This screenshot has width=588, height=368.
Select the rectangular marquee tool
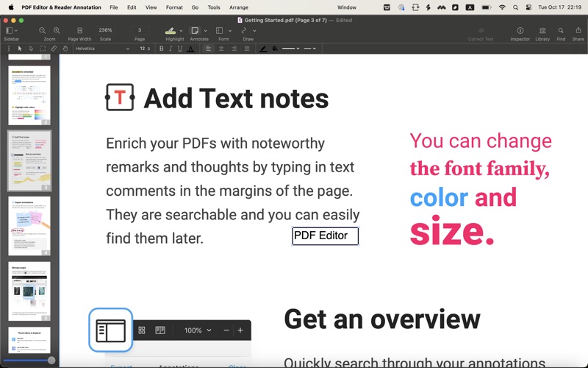coord(43,49)
